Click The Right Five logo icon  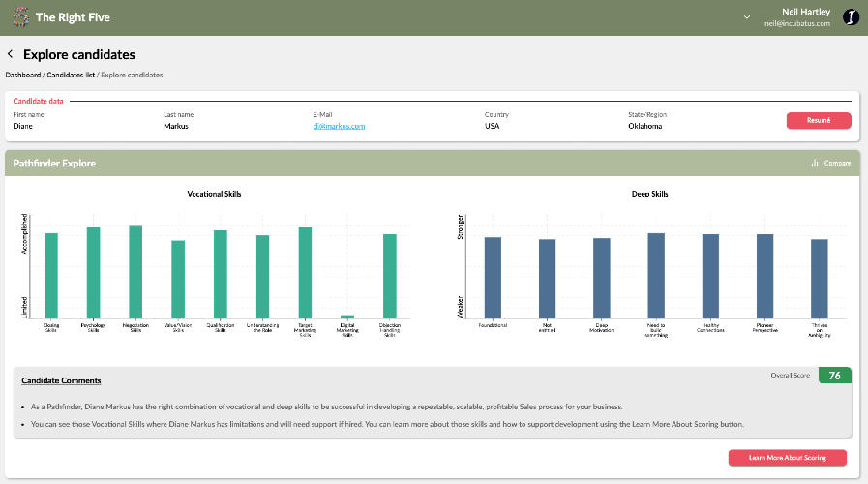coord(18,17)
